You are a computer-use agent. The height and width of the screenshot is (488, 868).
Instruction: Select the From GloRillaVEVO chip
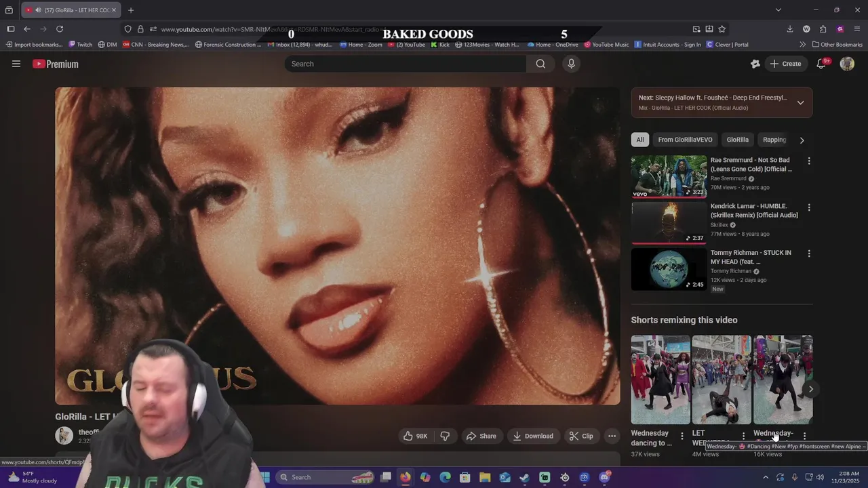point(685,140)
